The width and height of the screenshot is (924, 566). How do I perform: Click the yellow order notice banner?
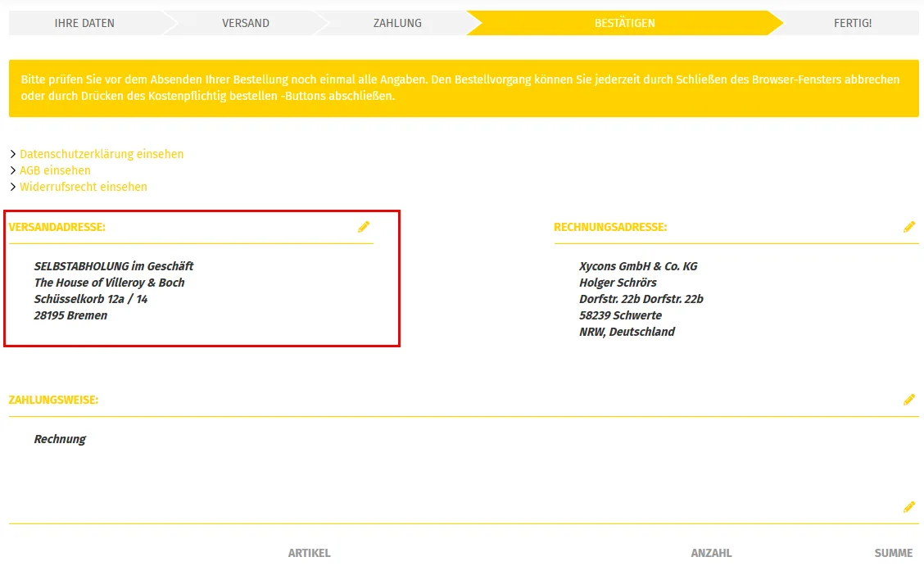(x=464, y=88)
